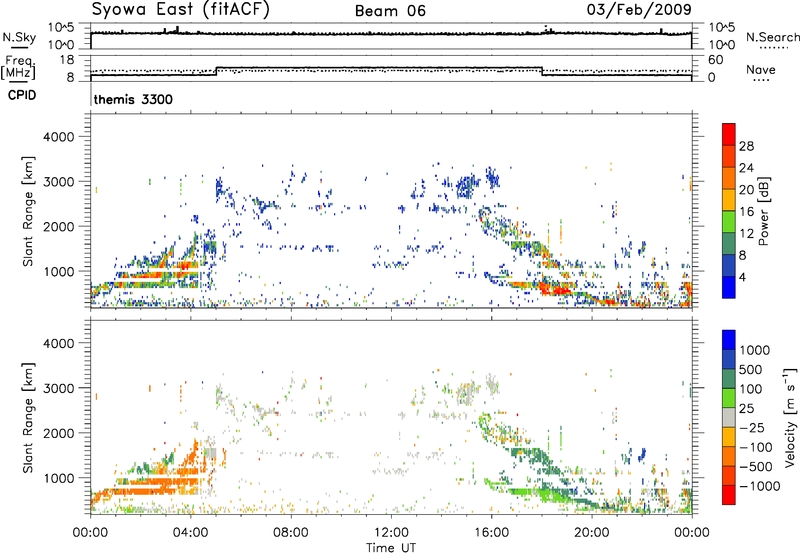
Task: Click the date '03/Feb/2009'
Action: 639,10
